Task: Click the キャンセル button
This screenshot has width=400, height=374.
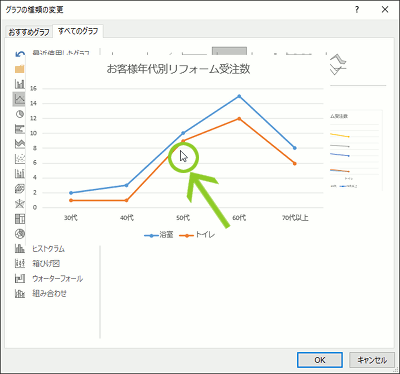Action: (372, 360)
